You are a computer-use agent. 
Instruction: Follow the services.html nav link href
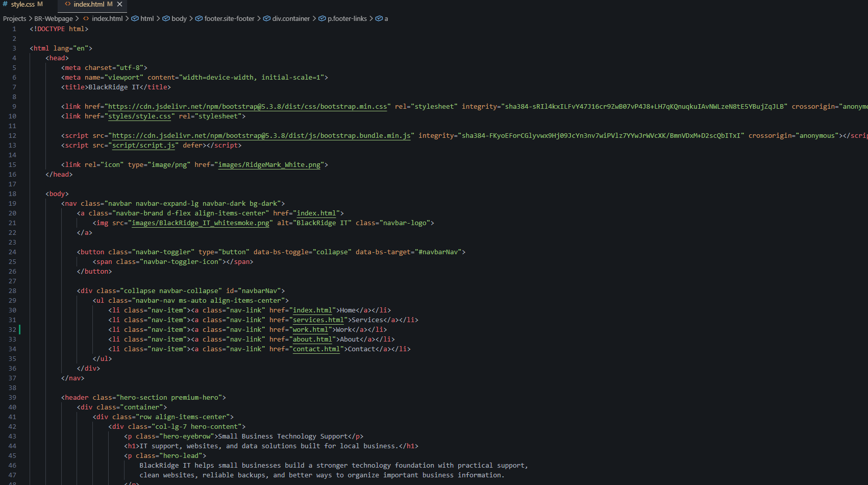click(x=318, y=320)
